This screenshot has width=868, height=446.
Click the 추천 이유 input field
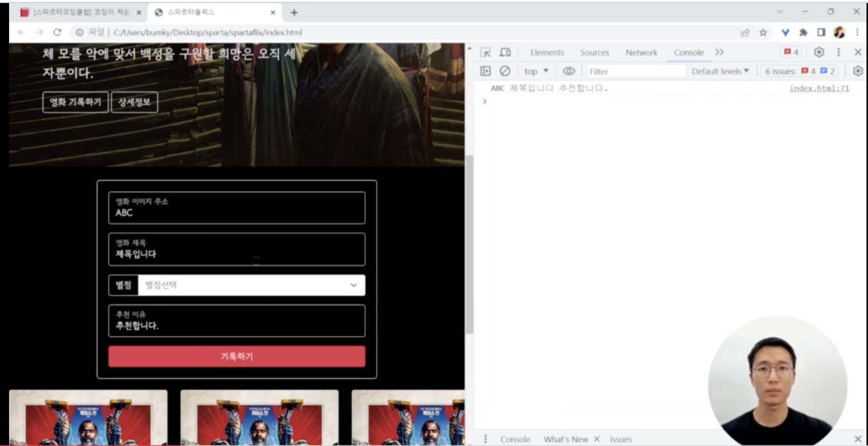(x=237, y=320)
